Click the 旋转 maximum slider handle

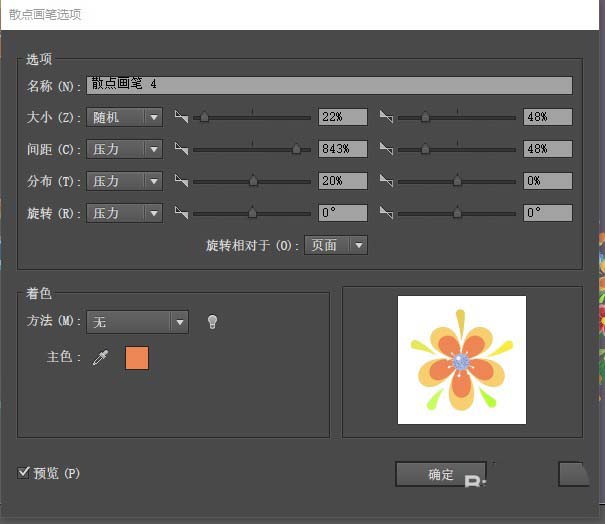[457, 213]
